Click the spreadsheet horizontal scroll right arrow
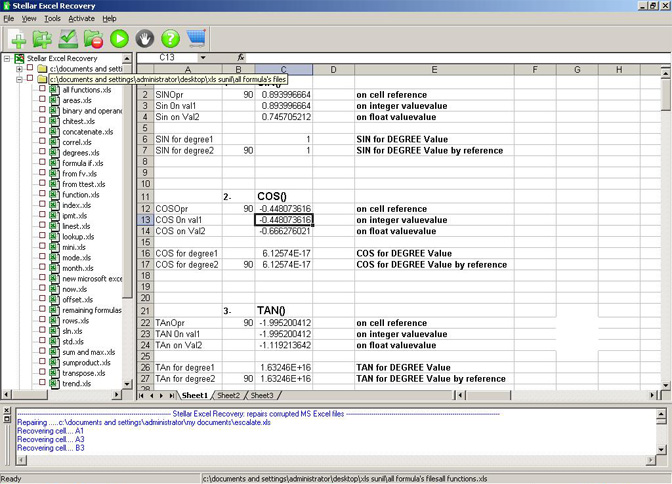This screenshot has height=484, width=672. 652,395
